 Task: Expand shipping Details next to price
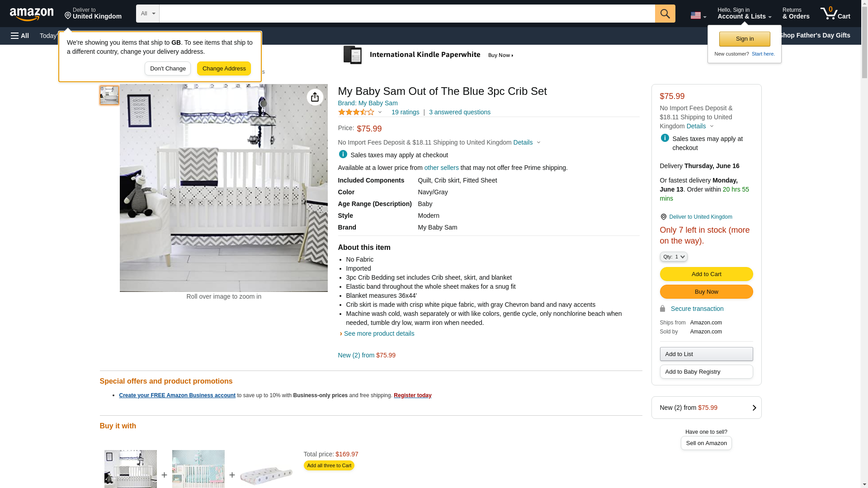tap(527, 142)
